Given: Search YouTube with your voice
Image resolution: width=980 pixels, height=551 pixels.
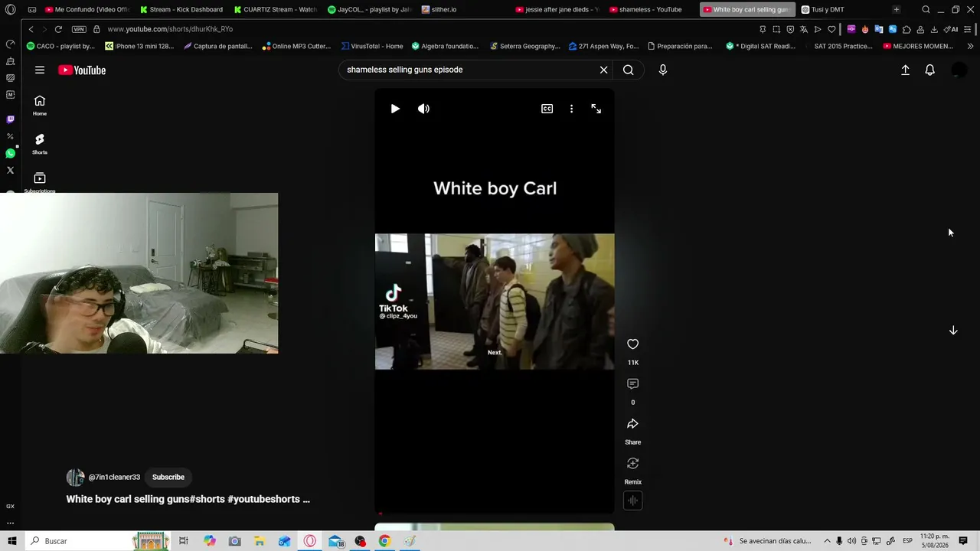Looking at the screenshot, I should [663, 70].
